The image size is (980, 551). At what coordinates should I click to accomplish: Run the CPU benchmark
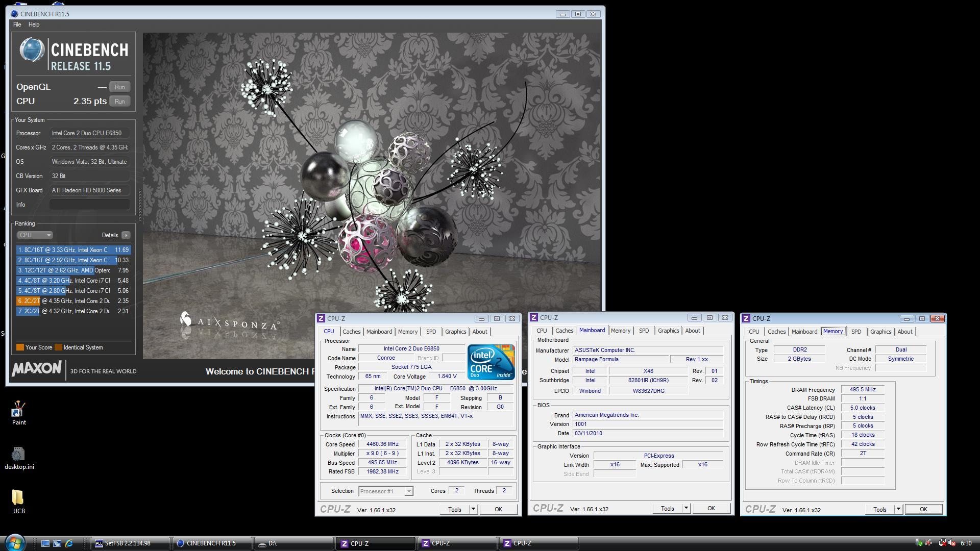point(120,102)
